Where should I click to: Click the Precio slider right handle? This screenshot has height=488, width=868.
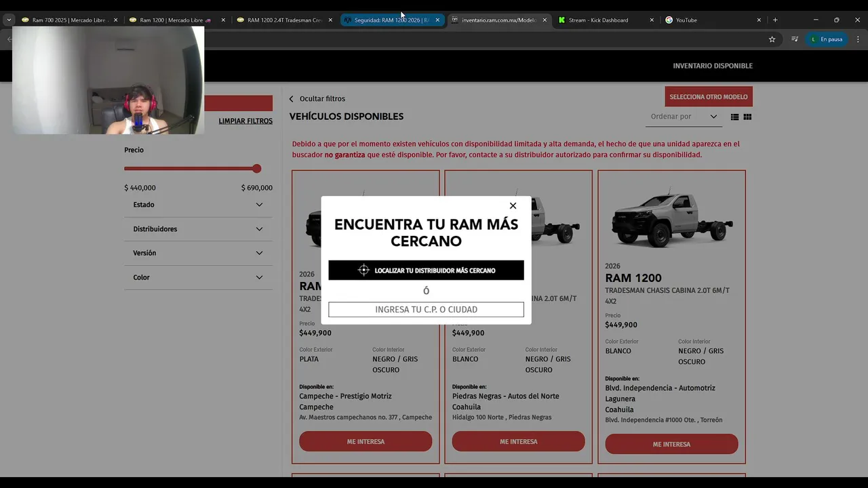coord(256,169)
